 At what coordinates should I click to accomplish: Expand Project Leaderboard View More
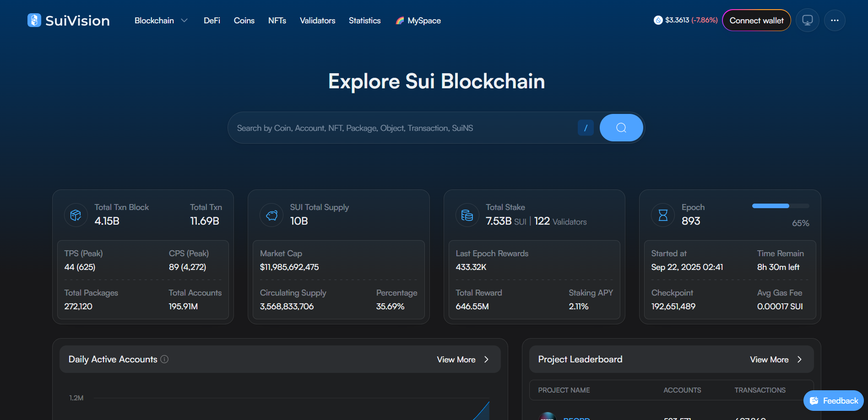(x=776, y=360)
